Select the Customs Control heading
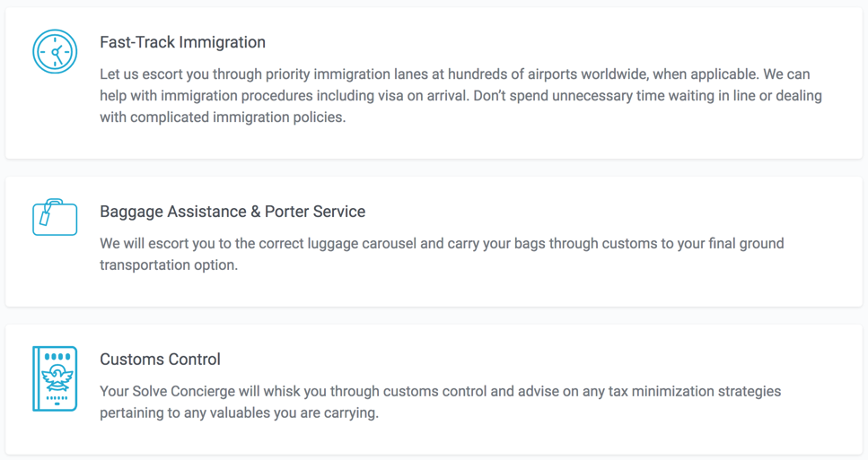The width and height of the screenshot is (868, 460). (160, 360)
